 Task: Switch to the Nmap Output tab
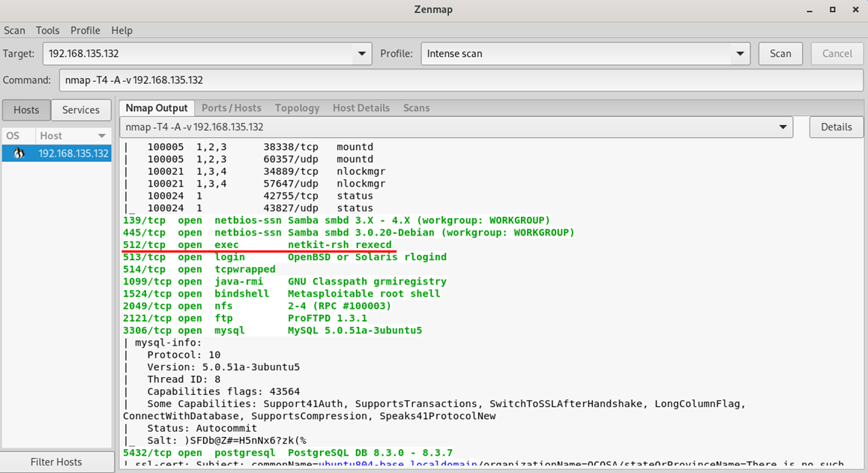coord(157,108)
